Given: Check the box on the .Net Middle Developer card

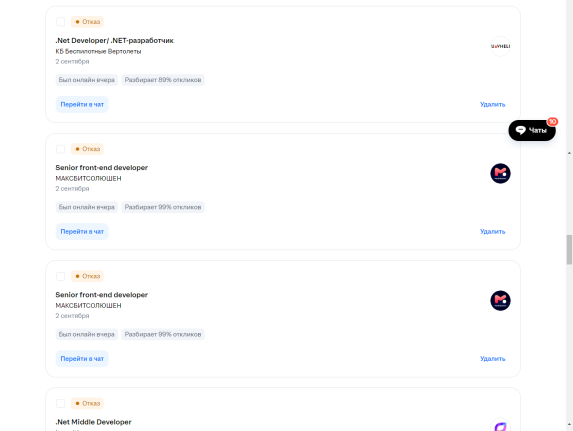Looking at the screenshot, I should tap(61, 403).
